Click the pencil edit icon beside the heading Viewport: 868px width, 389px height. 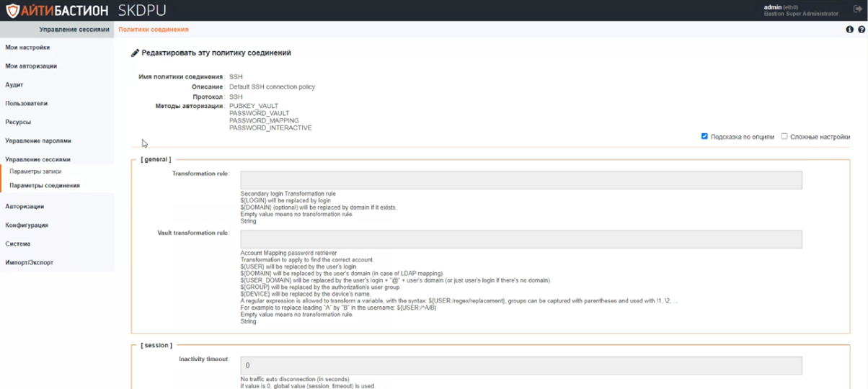pyautogui.click(x=135, y=53)
